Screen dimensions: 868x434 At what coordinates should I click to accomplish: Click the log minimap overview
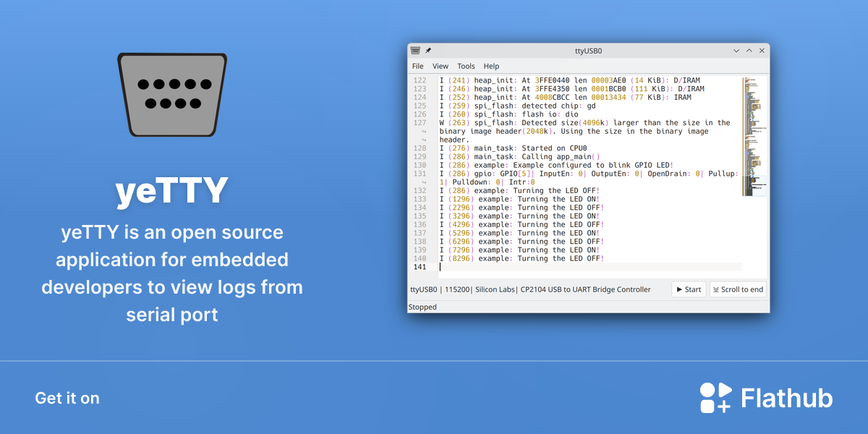pyautogui.click(x=754, y=136)
